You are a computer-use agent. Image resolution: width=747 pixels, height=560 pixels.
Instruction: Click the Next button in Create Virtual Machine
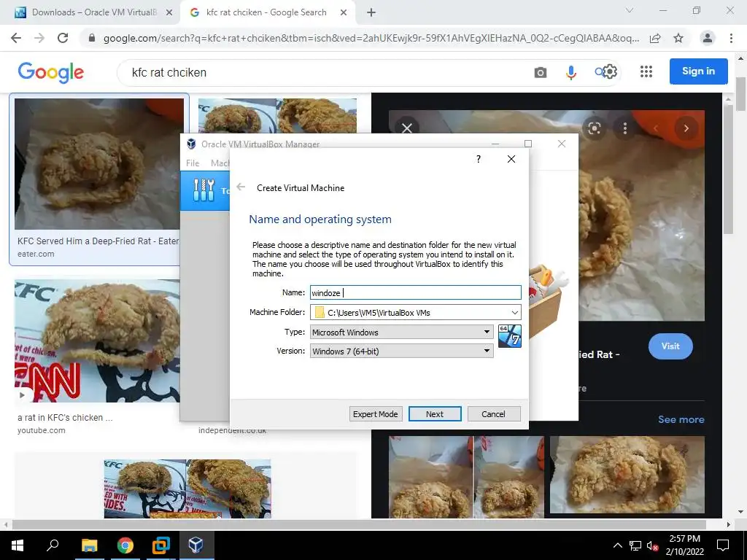pyautogui.click(x=435, y=414)
